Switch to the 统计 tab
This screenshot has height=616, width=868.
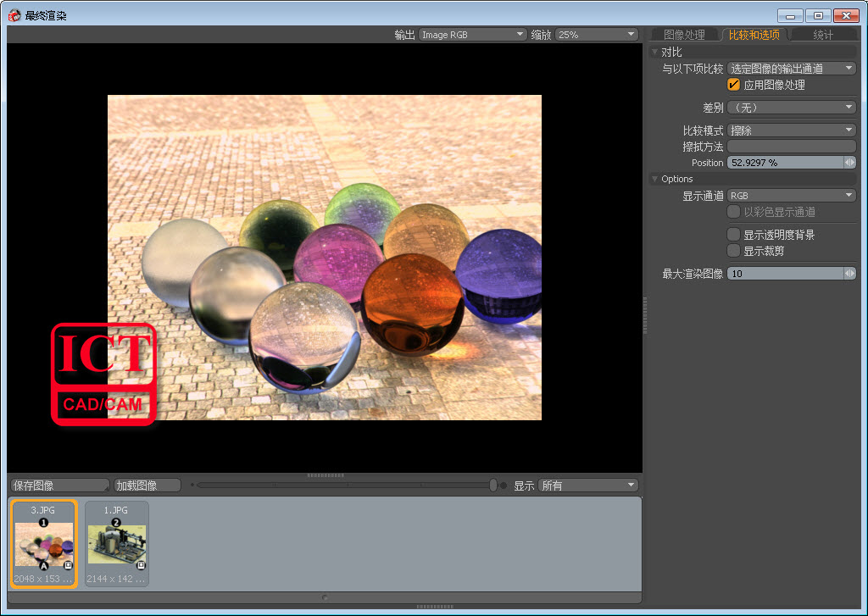pyautogui.click(x=822, y=35)
